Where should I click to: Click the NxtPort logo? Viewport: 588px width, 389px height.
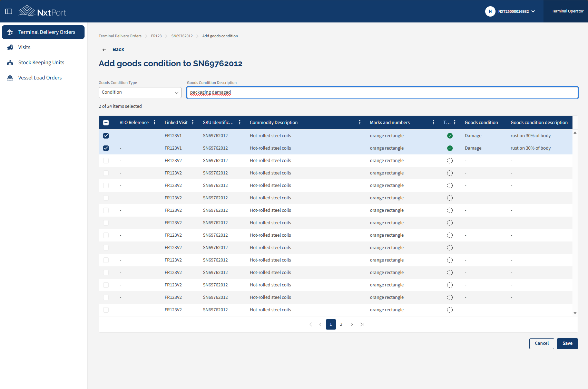click(x=42, y=11)
